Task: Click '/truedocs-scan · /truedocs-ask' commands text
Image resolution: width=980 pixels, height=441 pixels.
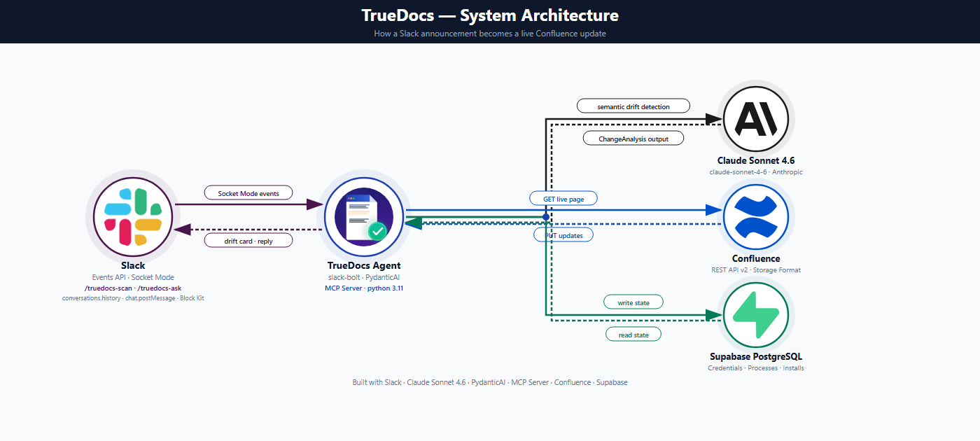Action: [x=133, y=288]
